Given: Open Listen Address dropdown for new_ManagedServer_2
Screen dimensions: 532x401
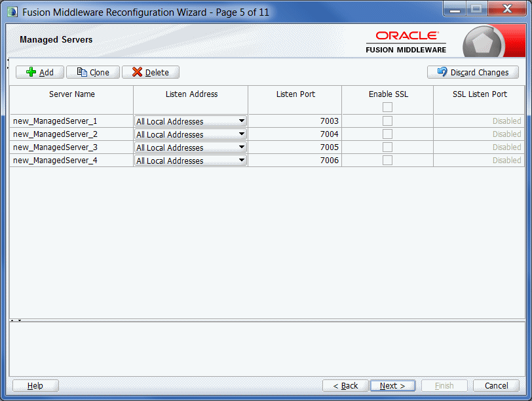Looking at the screenshot, I should pos(191,134).
